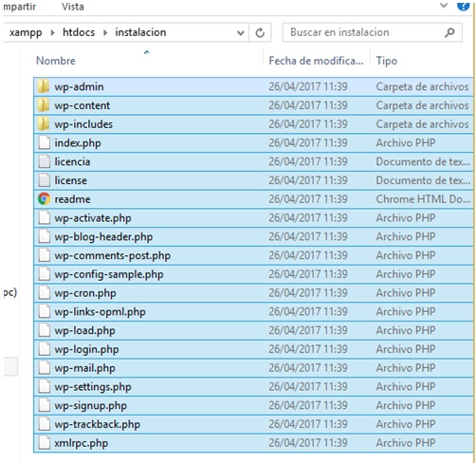
Task: Click Documento de tex... type of licencia
Action: (x=423, y=161)
